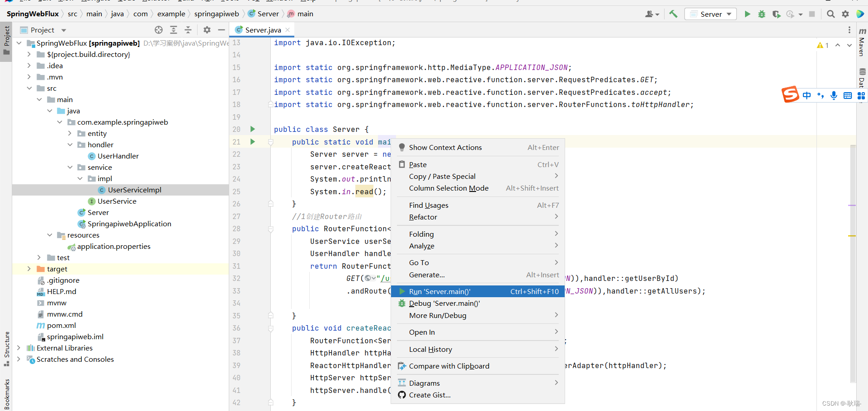Close the Server.java editor tab
The width and height of the screenshot is (868, 411).
(x=288, y=30)
